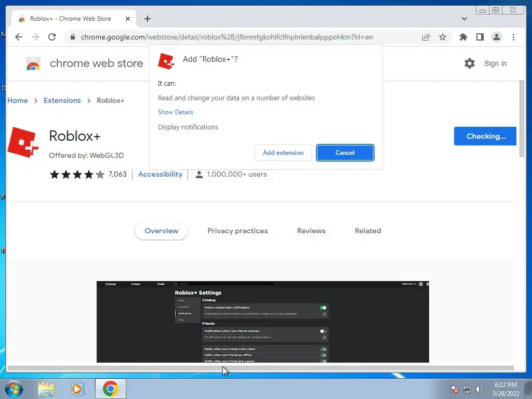Click Roblox+ icon in the dialog

166,61
